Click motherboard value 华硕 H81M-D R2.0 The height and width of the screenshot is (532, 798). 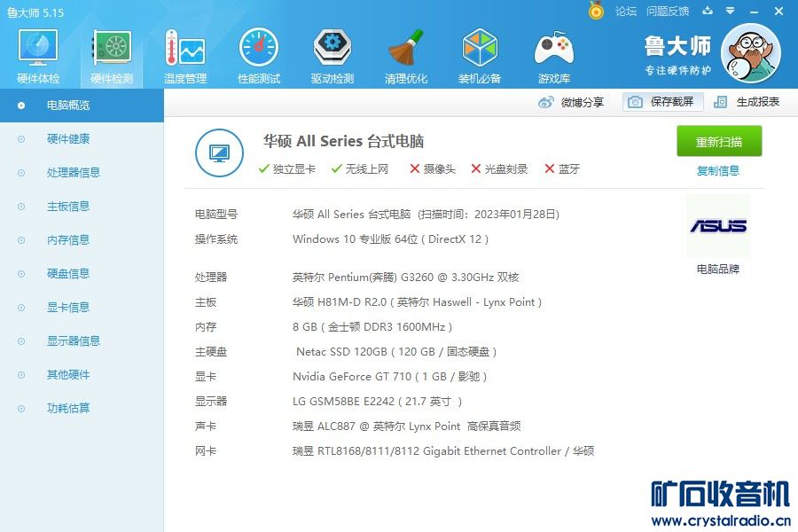pyautogui.click(x=417, y=302)
